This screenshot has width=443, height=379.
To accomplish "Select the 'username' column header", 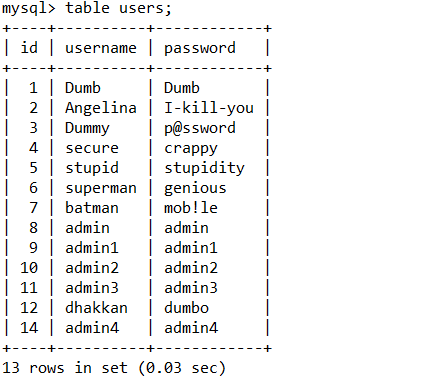I will [x=101, y=48].
